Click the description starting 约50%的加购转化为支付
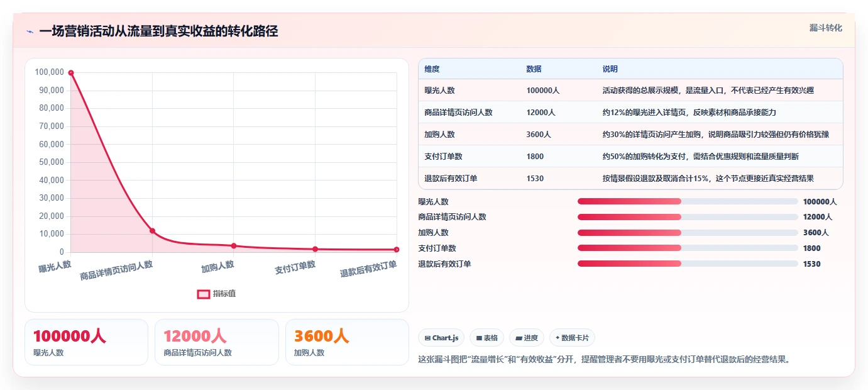This screenshot has height=390, width=868. click(700, 157)
